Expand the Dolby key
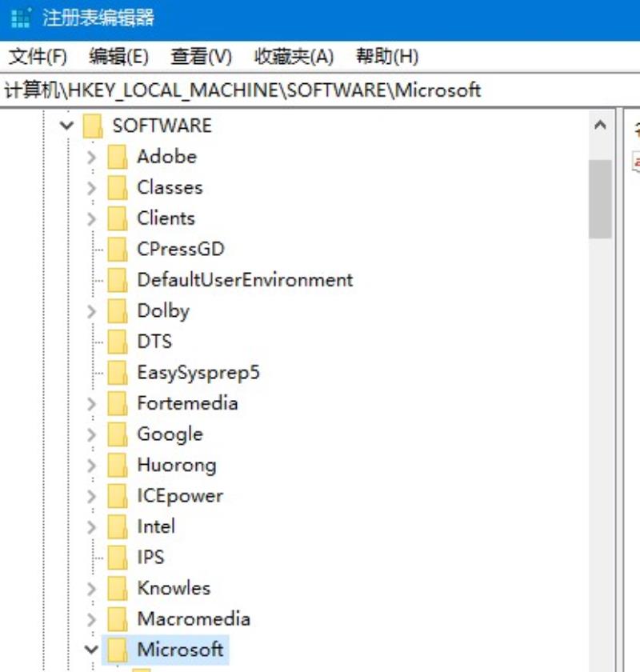Image resolution: width=640 pixels, height=672 pixels. point(91,311)
